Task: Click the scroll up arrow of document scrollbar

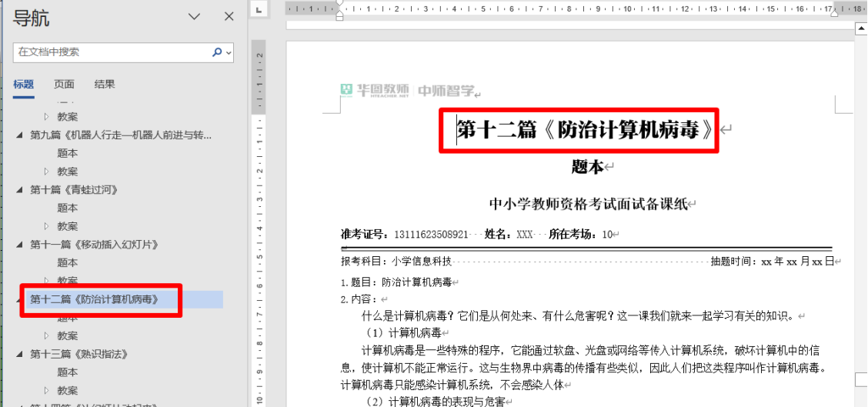Action: (861, 29)
